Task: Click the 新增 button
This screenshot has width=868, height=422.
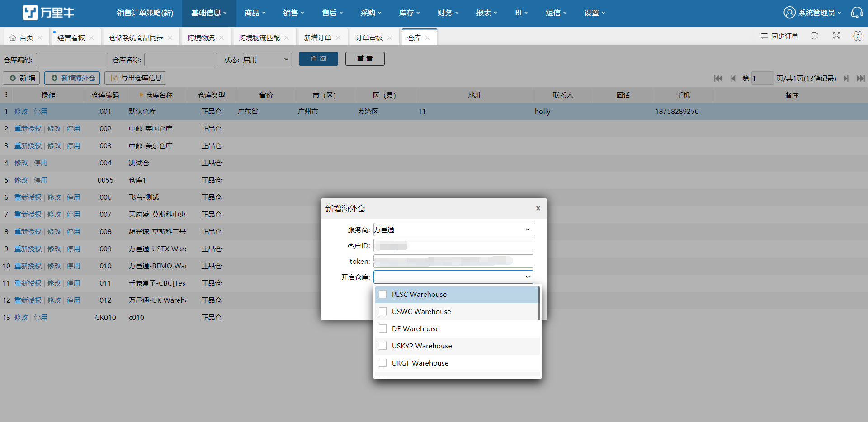Action: pyautogui.click(x=22, y=78)
